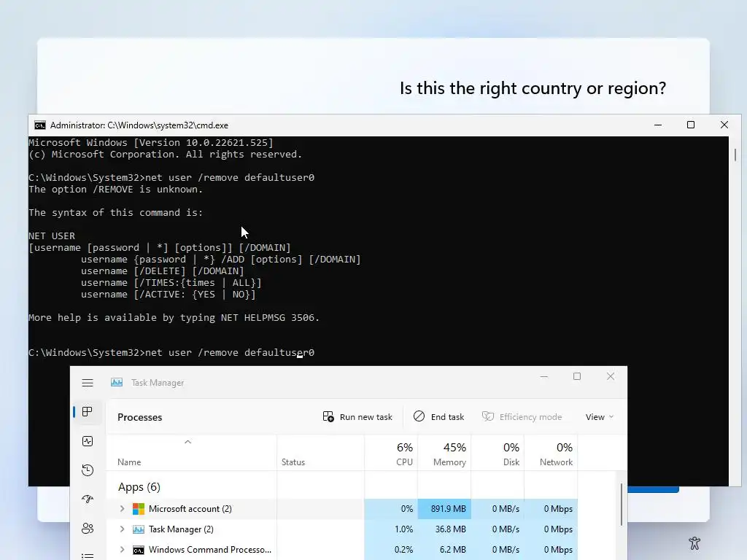Sort processes by CPU column

click(392, 454)
